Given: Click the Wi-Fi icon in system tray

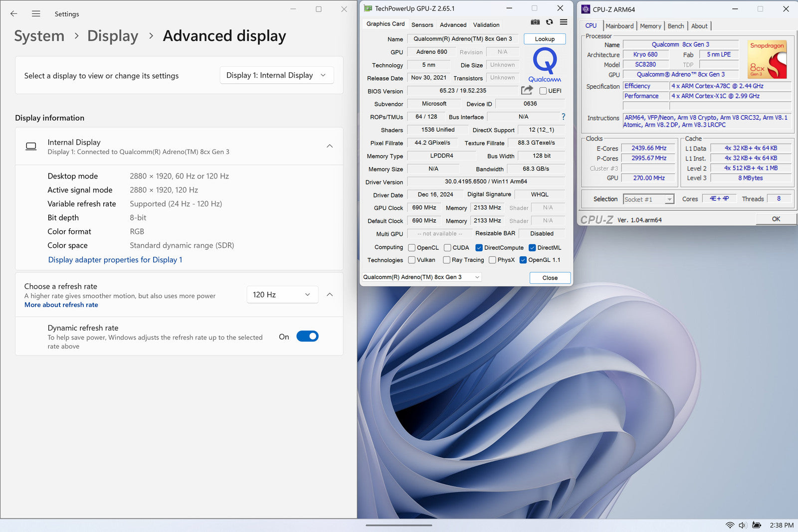Looking at the screenshot, I should (x=730, y=525).
